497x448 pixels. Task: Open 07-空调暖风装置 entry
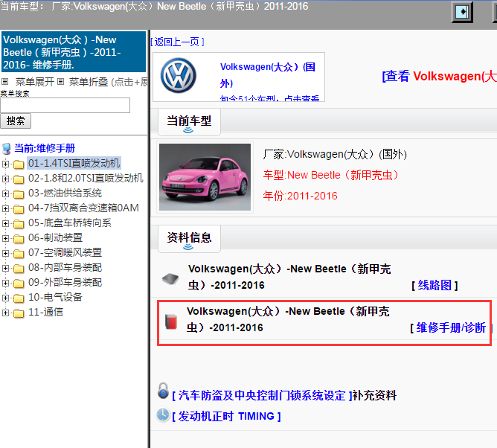click(65, 253)
